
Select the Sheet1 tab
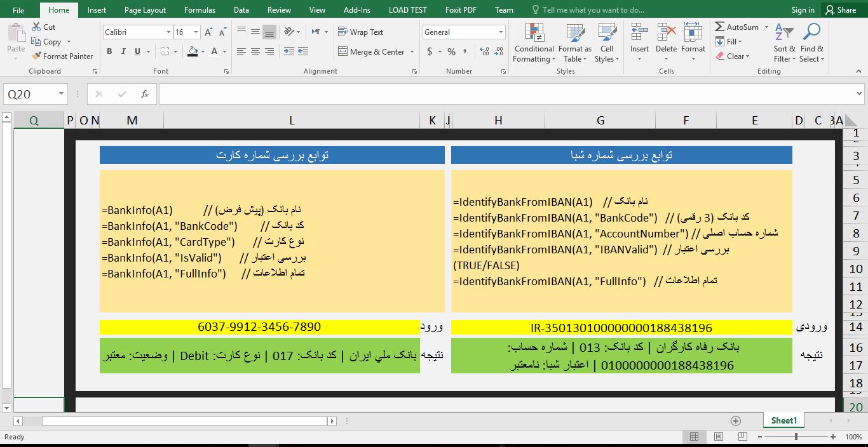tap(783, 420)
